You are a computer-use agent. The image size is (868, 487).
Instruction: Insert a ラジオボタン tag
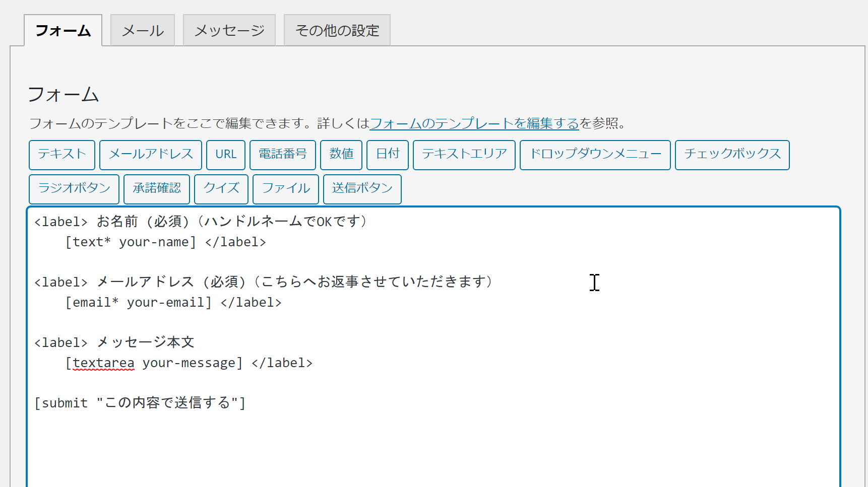pyautogui.click(x=74, y=189)
